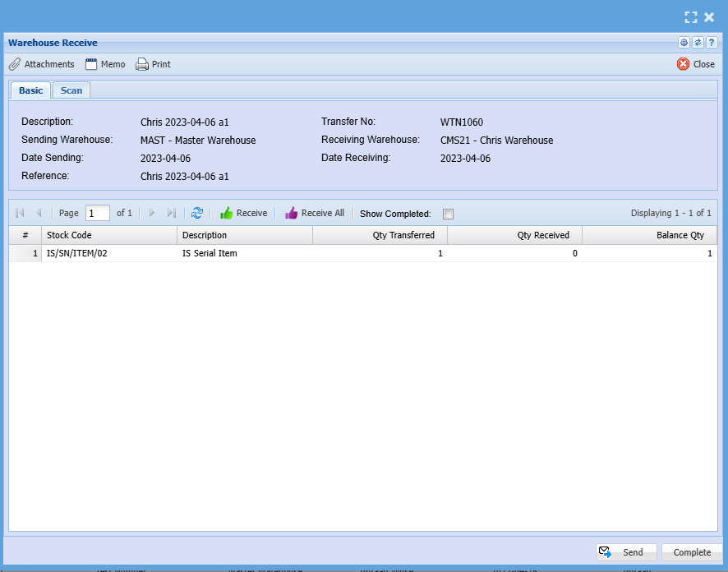Print the warehouse receive document
Viewport: 728px width, 572px height.
(x=153, y=64)
